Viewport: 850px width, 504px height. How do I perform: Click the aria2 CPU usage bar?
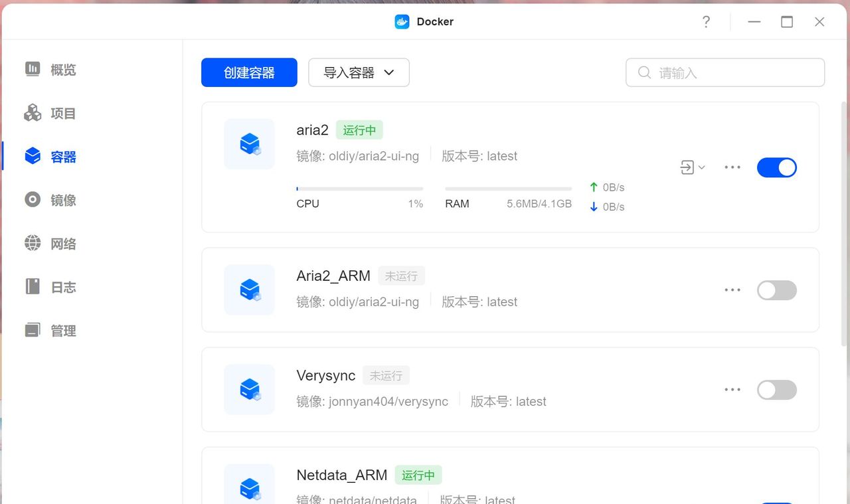point(360,189)
